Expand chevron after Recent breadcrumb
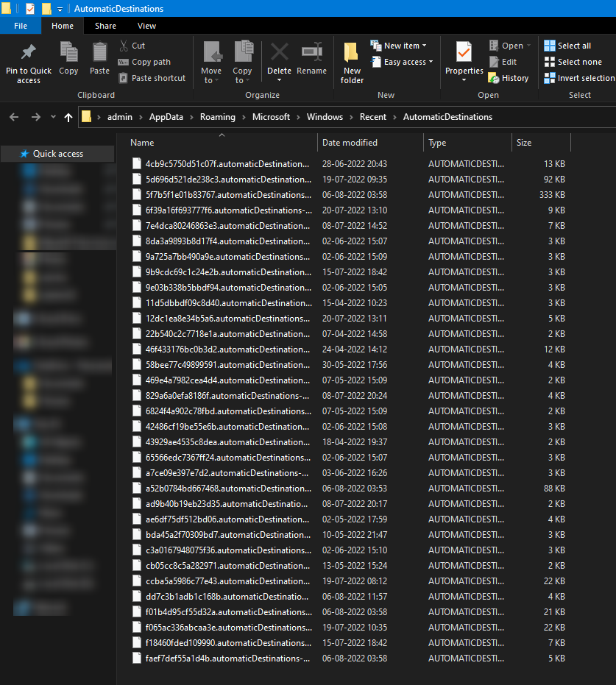 click(x=394, y=117)
